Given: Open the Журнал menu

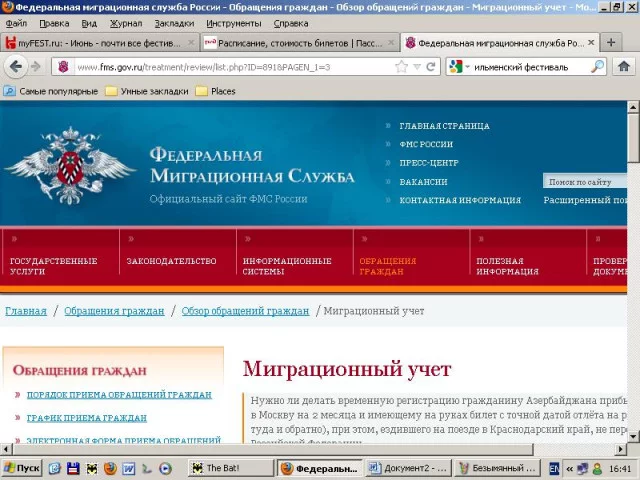Looking at the screenshot, I should 126,24.
